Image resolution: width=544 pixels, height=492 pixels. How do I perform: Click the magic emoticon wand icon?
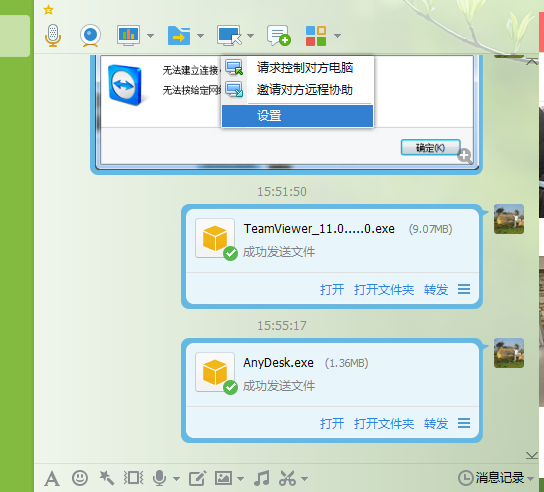tap(107, 478)
